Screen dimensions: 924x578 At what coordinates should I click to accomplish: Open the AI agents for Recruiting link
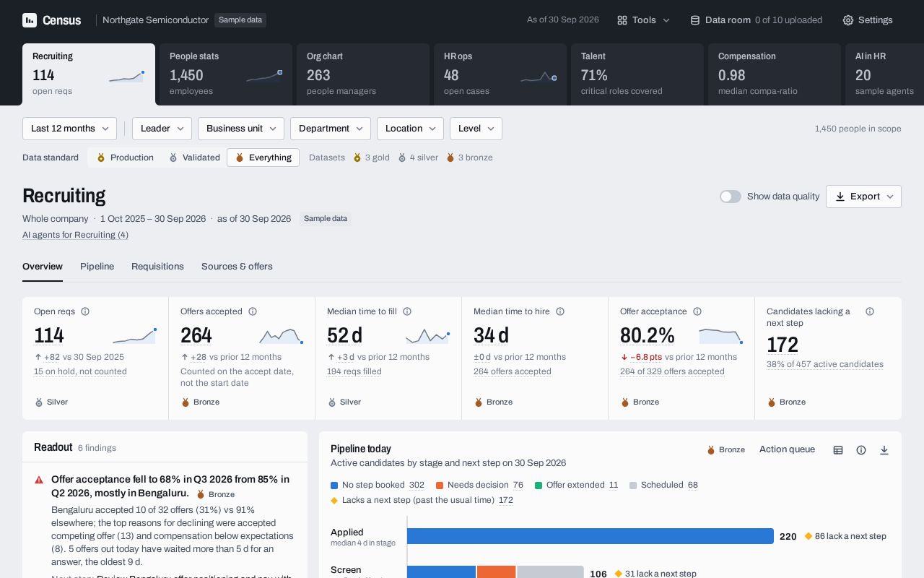[75, 235]
